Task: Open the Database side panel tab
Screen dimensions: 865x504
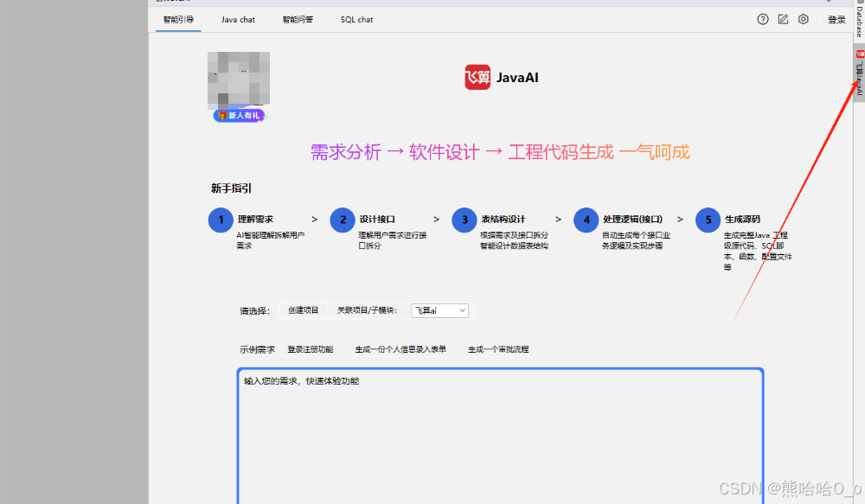Action: click(x=860, y=20)
